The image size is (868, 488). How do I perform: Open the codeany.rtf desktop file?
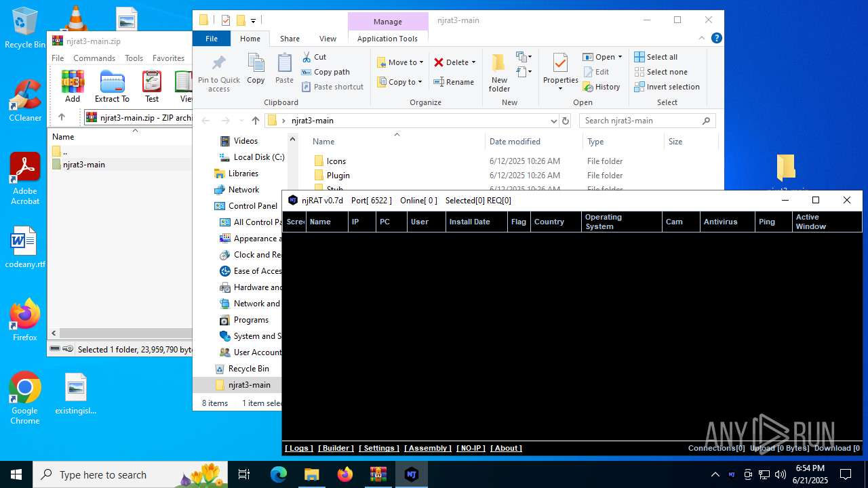tap(24, 247)
